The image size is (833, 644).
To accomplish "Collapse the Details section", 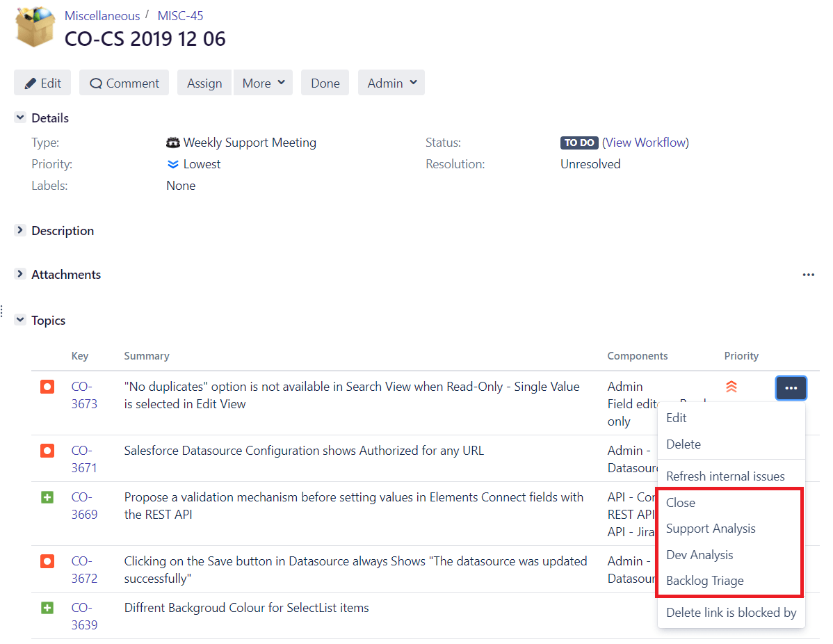I will (19, 118).
